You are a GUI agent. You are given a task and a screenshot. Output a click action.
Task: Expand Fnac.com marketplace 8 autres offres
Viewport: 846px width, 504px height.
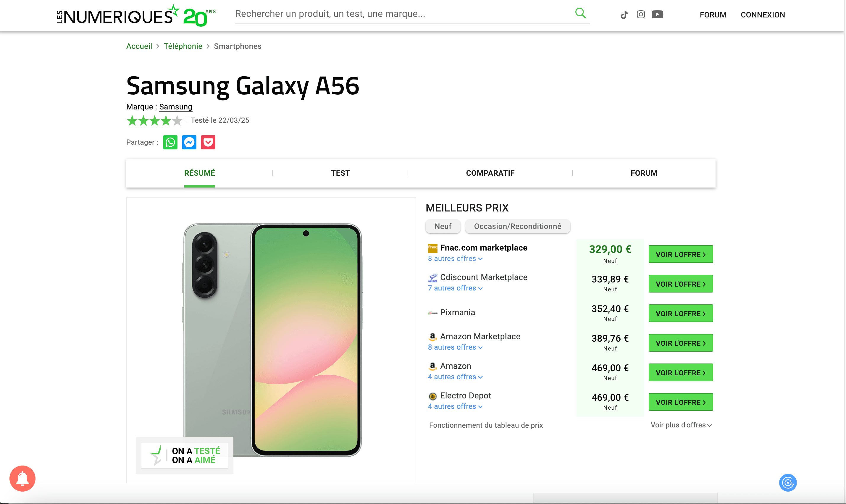click(455, 259)
